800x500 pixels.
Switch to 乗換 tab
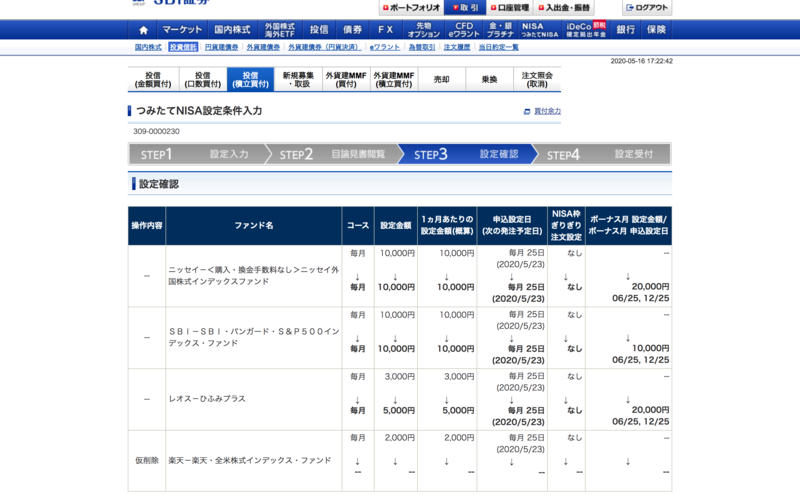point(489,80)
